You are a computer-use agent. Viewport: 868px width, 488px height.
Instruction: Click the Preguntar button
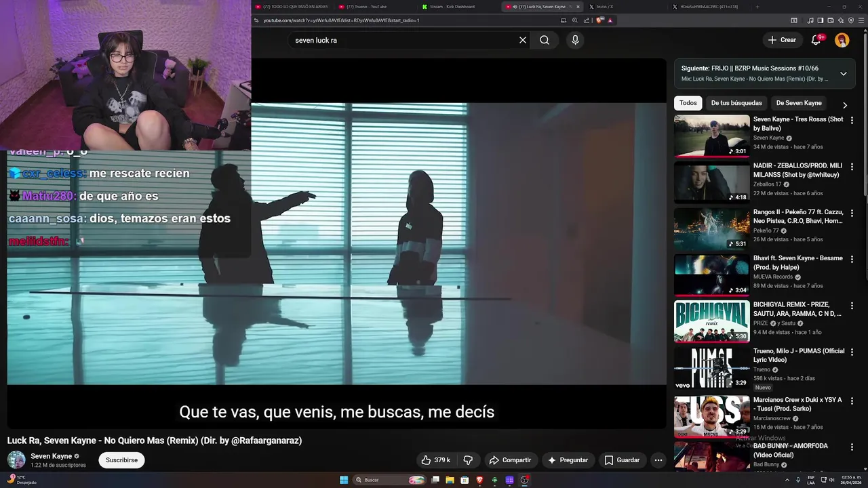pyautogui.click(x=568, y=460)
